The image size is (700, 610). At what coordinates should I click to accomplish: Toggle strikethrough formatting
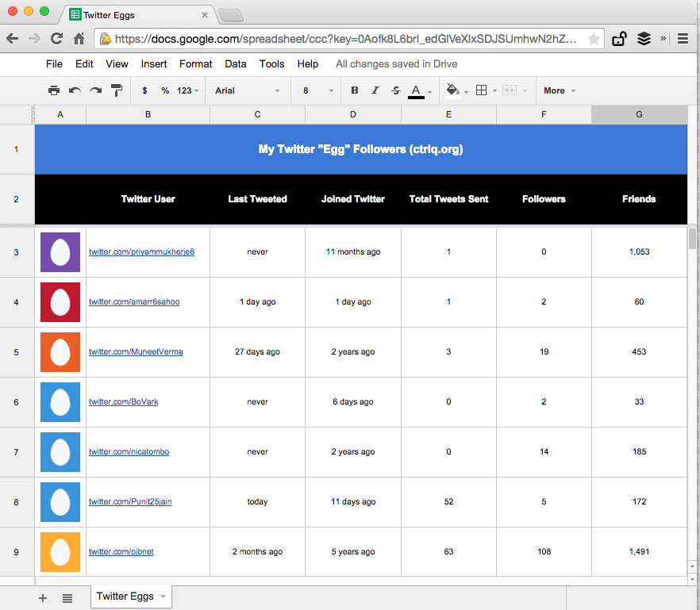point(395,90)
